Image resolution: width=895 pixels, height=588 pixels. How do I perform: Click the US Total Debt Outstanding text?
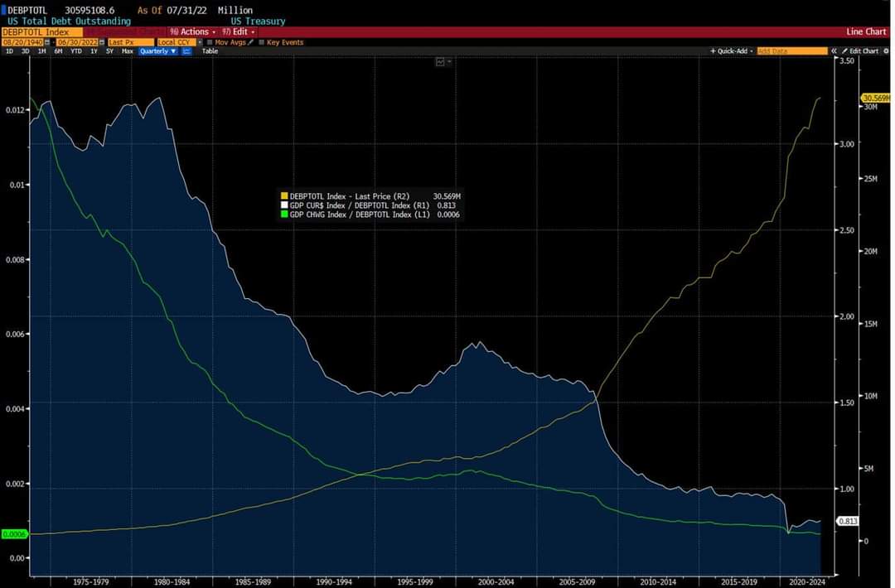tap(69, 21)
